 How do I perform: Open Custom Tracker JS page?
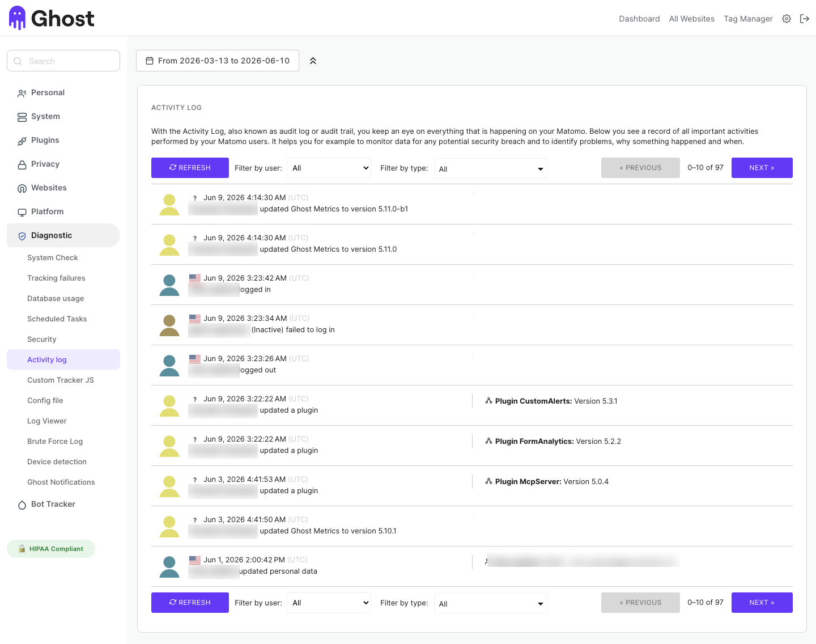point(60,380)
